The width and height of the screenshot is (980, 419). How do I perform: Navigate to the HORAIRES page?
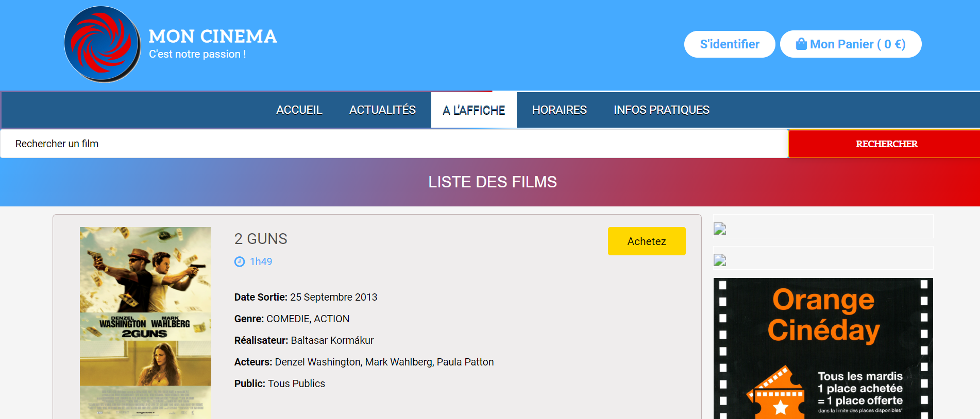pyautogui.click(x=559, y=110)
